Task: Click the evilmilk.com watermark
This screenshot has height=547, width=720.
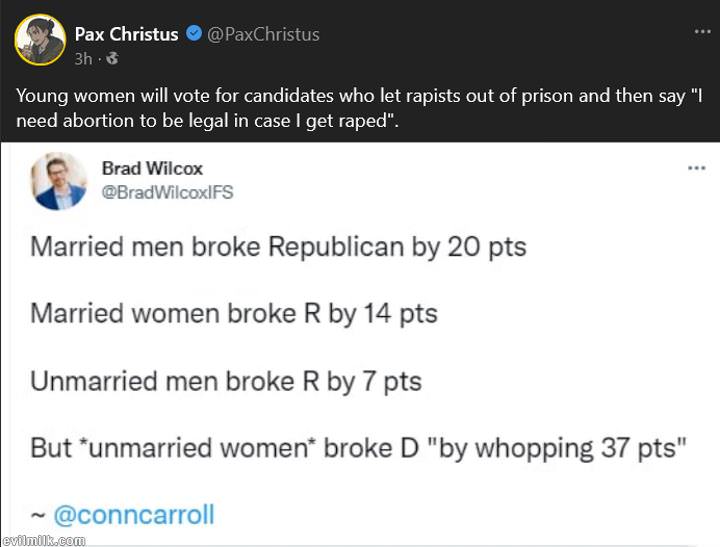Action: pyautogui.click(x=42, y=540)
